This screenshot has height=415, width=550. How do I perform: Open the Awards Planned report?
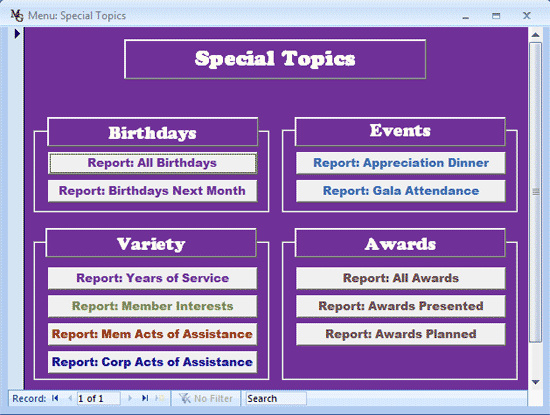pos(401,334)
